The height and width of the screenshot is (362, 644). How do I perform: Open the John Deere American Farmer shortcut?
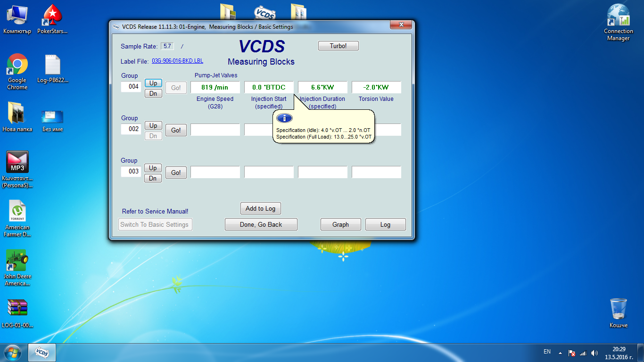[17, 261]
